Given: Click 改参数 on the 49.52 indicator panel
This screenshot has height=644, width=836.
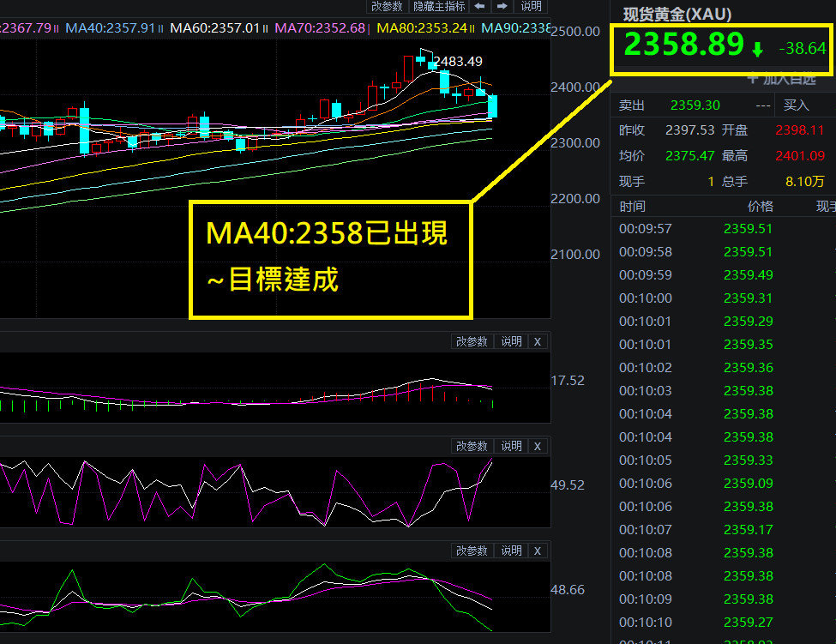Looking at the screenshot, I should coord(472,446).
